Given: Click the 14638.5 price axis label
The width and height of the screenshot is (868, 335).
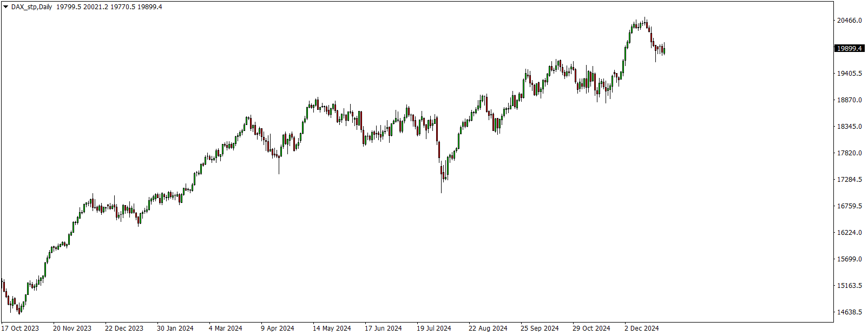Looking at the screenshot, I should tap(849, 312).
